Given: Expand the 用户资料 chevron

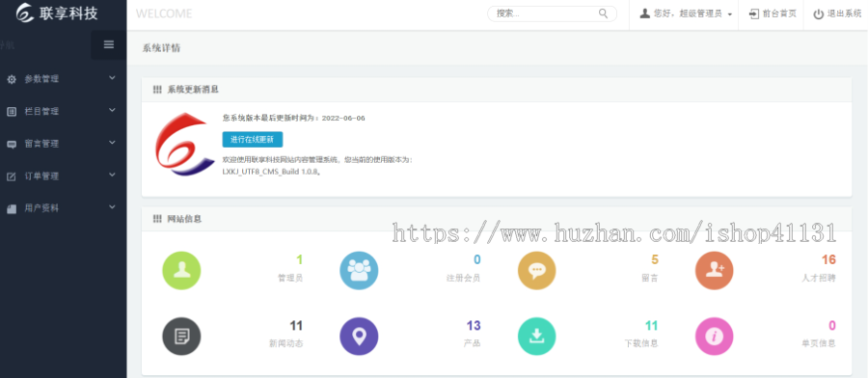Looking at the screenshot, I should 113,207.
